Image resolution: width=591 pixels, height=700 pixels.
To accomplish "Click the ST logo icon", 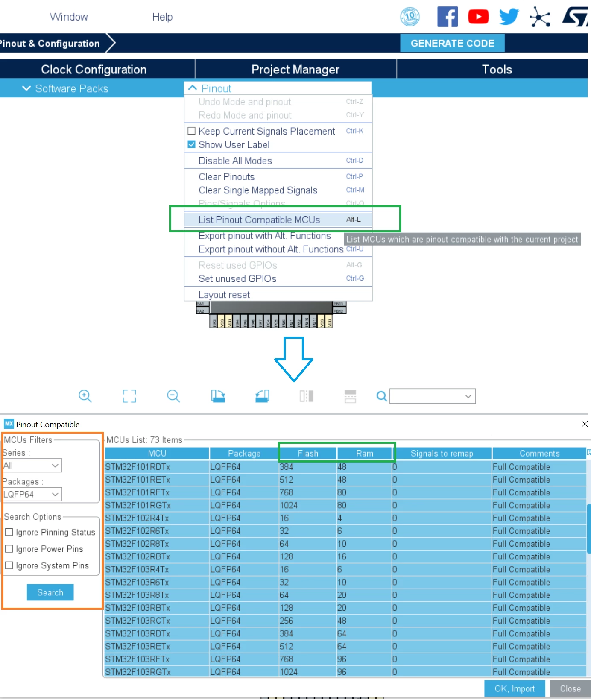I will (576, 17).
